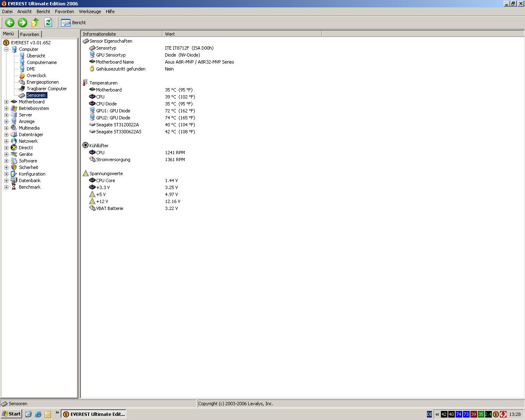Screen dimensions: 525x420
Task: Click the DE language indicator in tray
Action: 429,414
